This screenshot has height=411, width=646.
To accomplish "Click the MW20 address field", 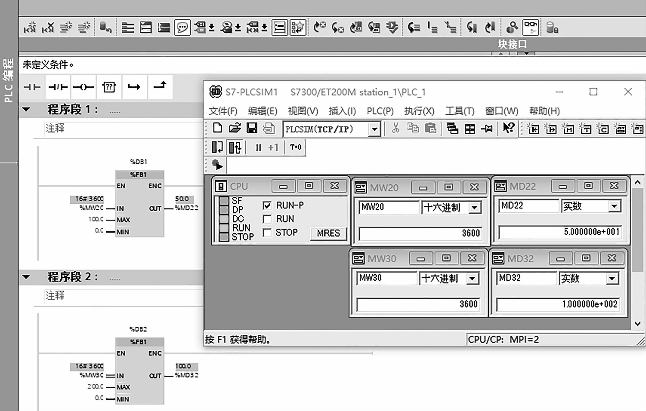I will coord(388,207).
